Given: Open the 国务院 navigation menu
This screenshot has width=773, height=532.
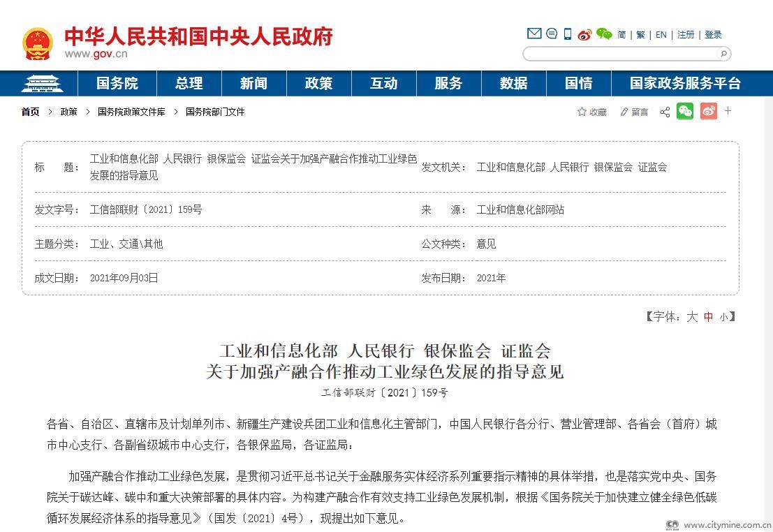Looking at the screenshot, I should click(x=117, y=84).
